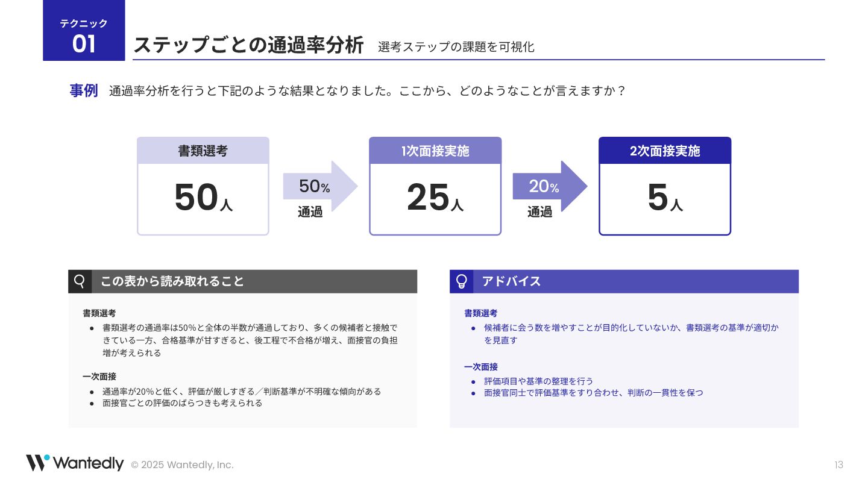The height and width of the screenshot is (488, 868).
Task: Click the 20% 通過 arrow
Action: (x=550, y=187)
